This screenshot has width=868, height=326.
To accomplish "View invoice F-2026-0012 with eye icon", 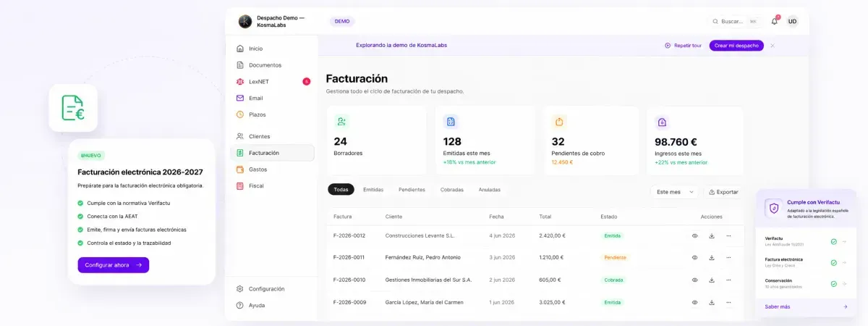I will [x=694, y=235].
